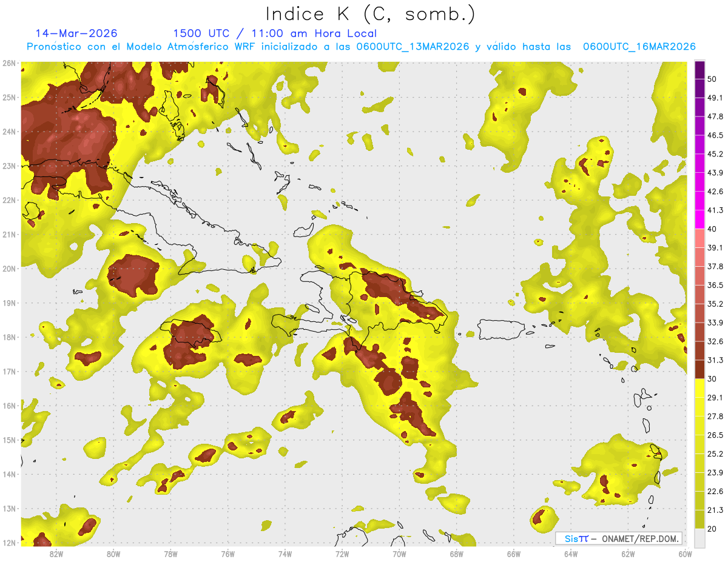Click the 15N latitude label

[9, 440]
